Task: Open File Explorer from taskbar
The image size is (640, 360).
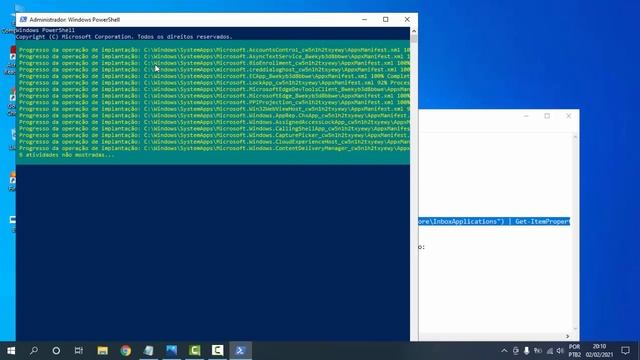Action: pyautogui.click(x=102, y=351)
